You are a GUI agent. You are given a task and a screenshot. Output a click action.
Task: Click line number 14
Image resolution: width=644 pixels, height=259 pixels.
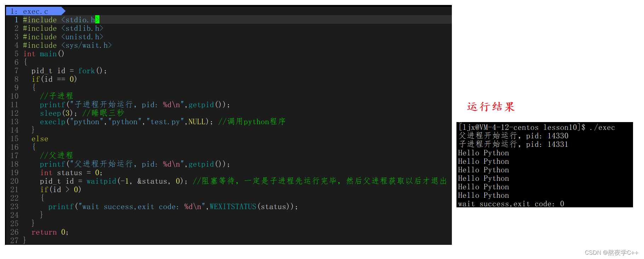point(14,130)
